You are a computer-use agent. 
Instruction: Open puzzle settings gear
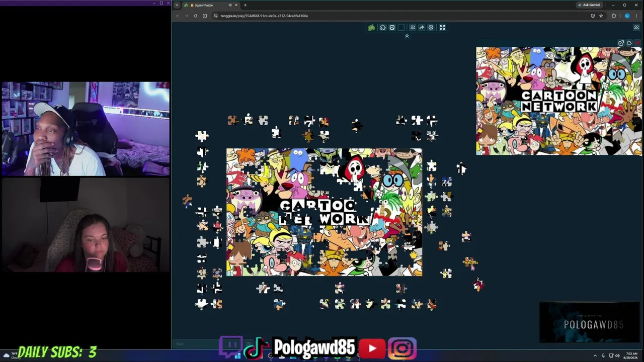pyautogui.click(x=431, y=28)
